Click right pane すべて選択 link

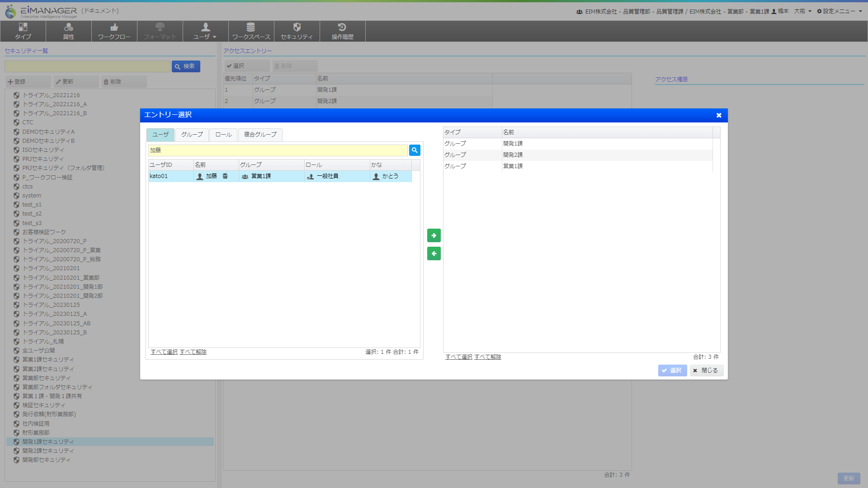coord(459,357)
